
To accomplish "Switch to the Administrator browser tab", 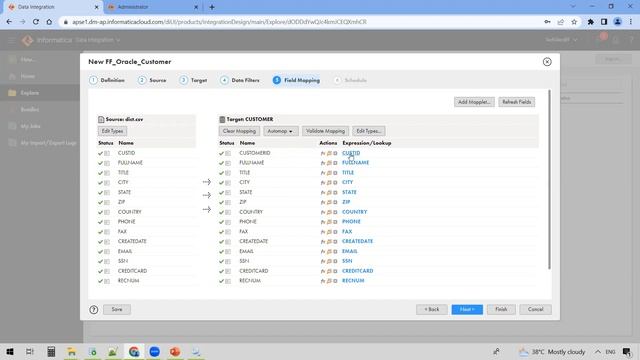I will click(x=152, y=7).
